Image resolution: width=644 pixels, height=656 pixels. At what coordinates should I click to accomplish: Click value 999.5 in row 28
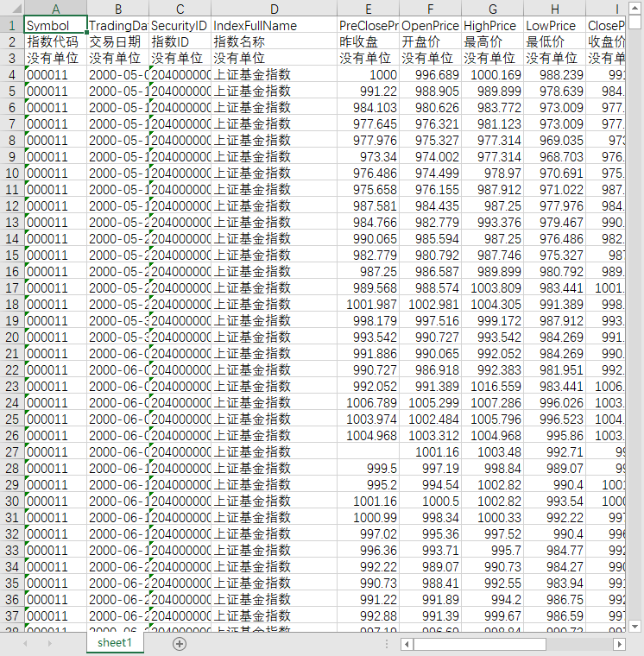click(369, 468)
